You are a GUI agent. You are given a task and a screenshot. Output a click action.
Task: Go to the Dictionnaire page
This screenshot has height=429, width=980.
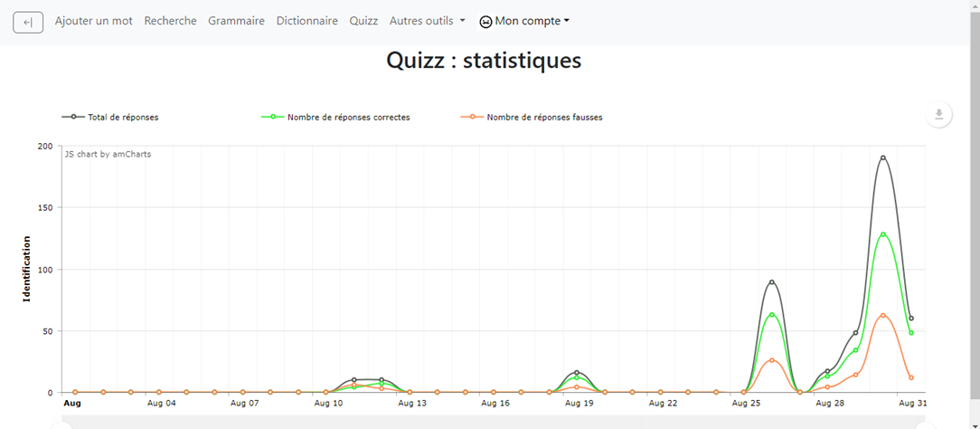pos(306,21)
